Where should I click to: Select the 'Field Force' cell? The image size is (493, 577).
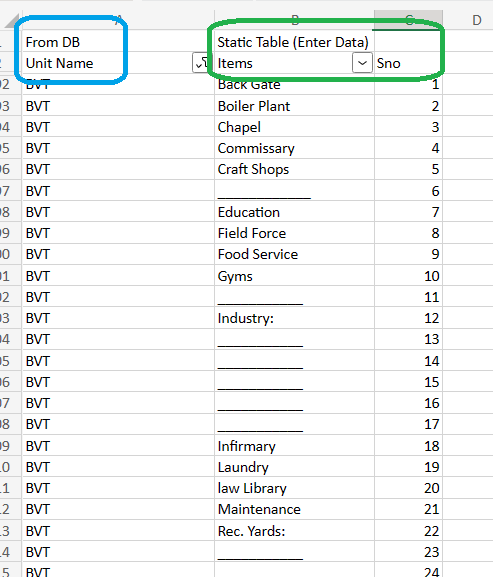click(294, 233)
